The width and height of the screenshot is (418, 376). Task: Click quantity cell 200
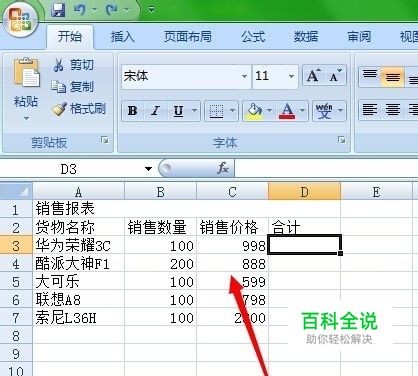tap(160, 264)
